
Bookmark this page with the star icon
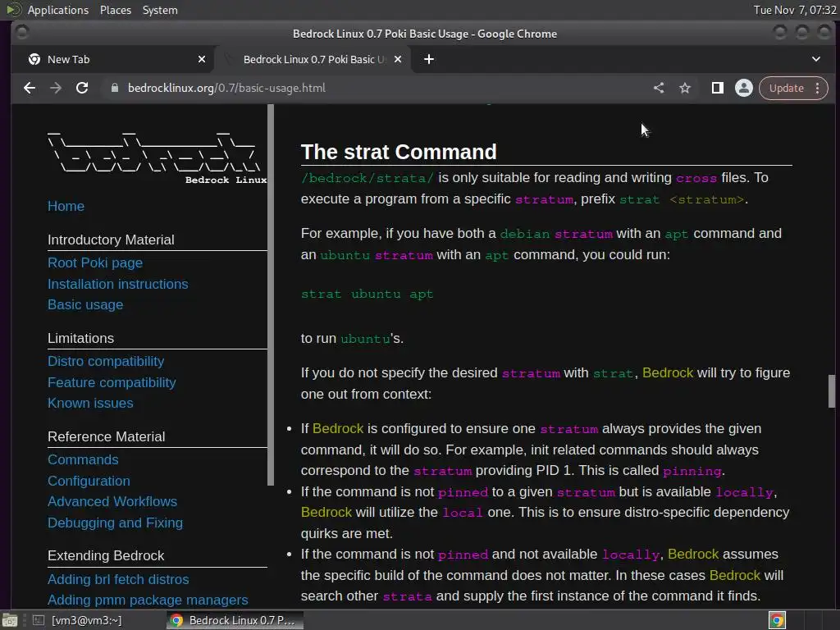(x=685, y=88)
